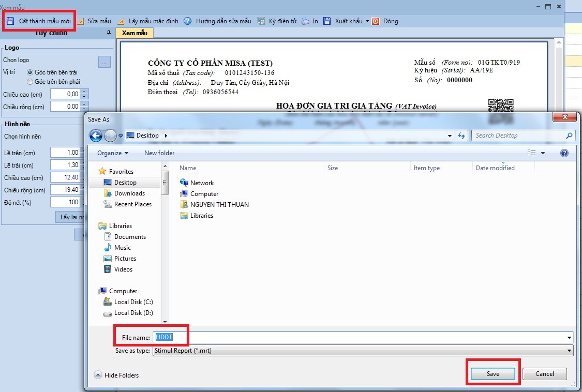
Task: Click the Forward arrow in Save As dialog
Action: click(110, 135)
